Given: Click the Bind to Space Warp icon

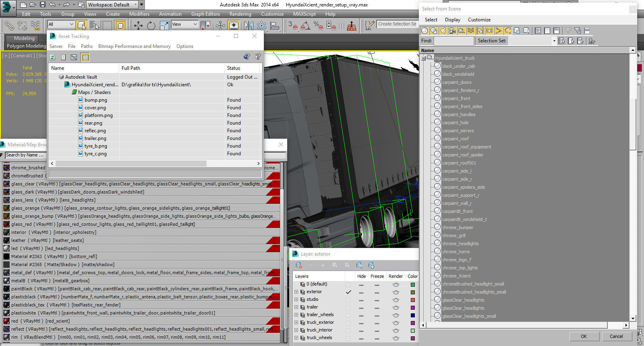Looking at the screenshot, I should [x=35, y=25].
